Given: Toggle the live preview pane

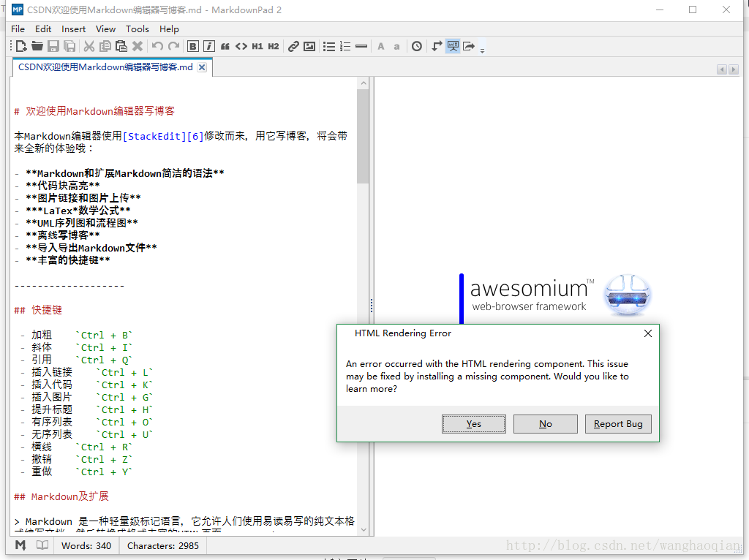Looking at the screenshot, I should (x=453, y=46).
